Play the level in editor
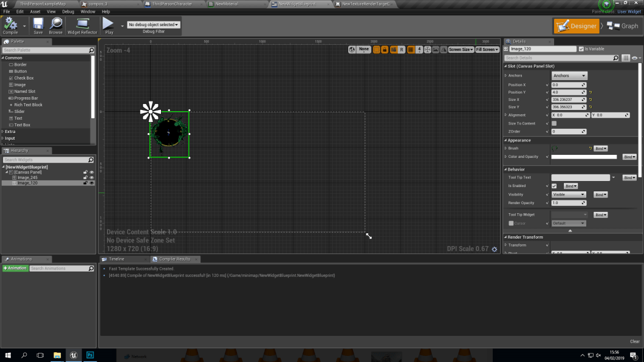This screenshot has height=362, width=644. (108, 26)
